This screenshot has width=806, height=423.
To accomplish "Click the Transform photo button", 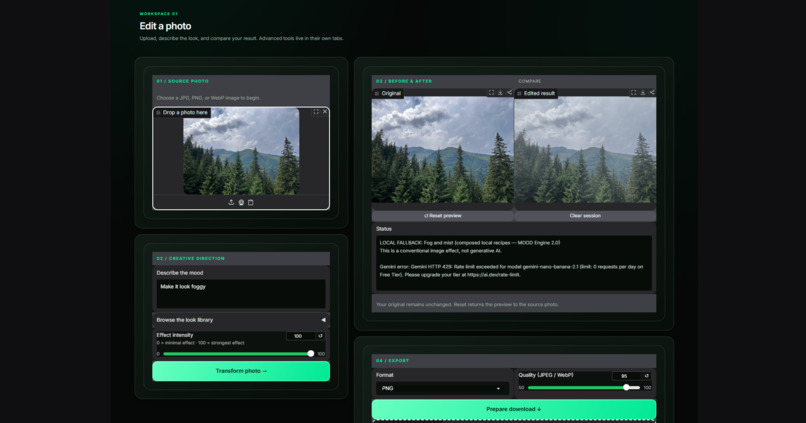I will (x=241, y=371).
